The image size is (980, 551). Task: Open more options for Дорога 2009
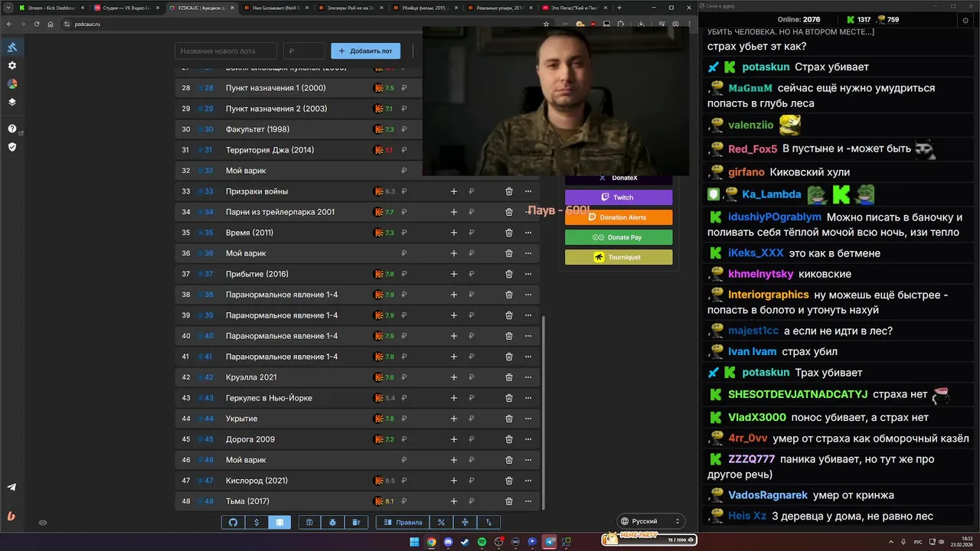click(528, 439)
